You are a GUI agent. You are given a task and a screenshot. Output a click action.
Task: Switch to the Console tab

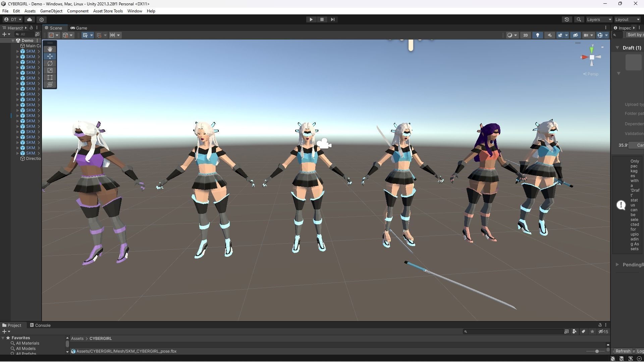[40, 325]
